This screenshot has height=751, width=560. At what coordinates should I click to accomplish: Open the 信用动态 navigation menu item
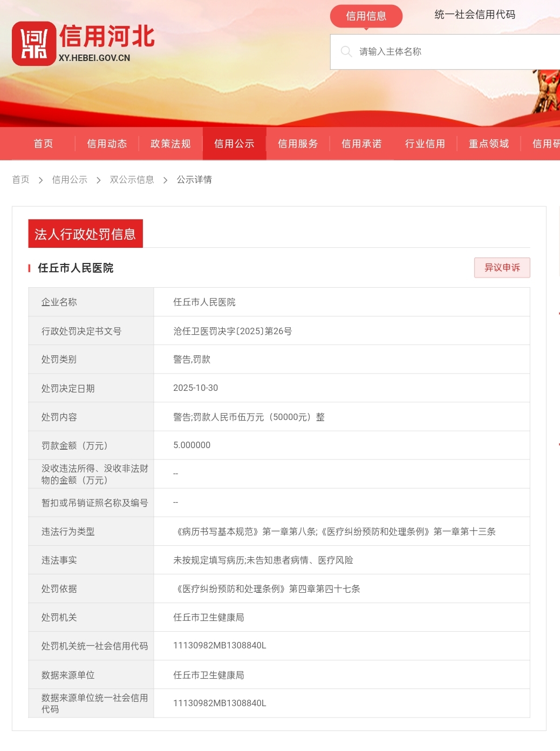107,144
